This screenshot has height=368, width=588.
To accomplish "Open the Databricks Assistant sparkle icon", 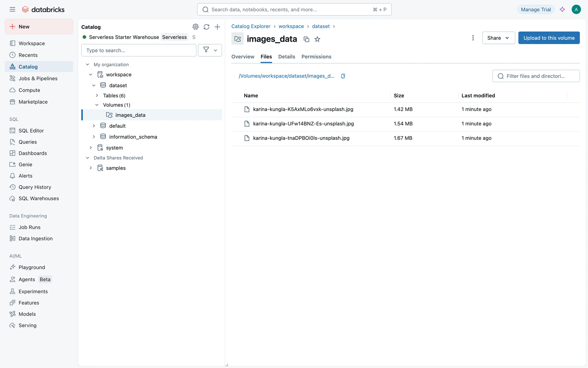I will tap(562, 10).
